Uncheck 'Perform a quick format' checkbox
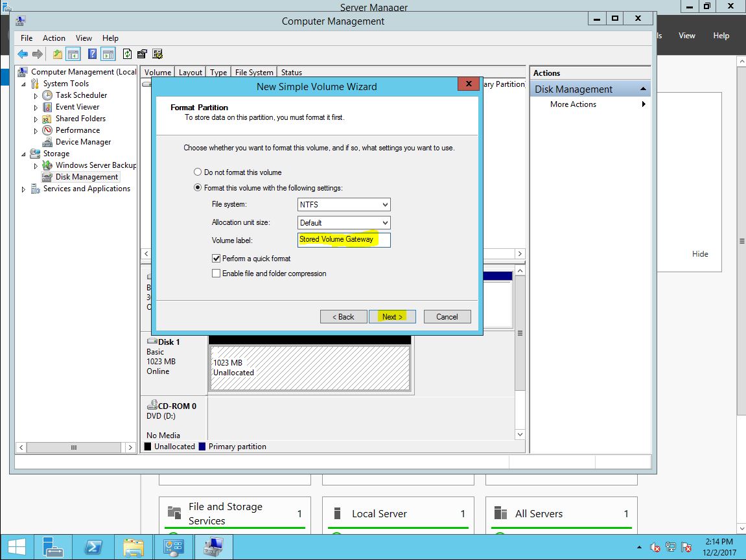 click(216, 259)
